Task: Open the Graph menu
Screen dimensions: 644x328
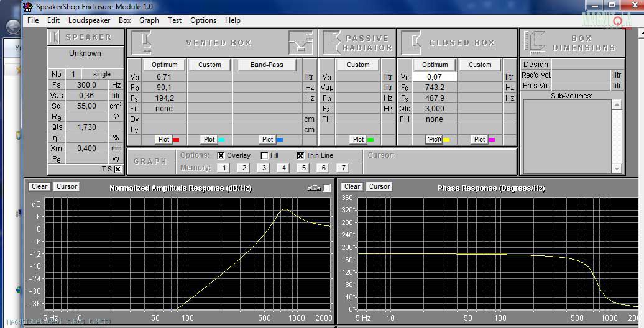Action: [x=149, y=20]
